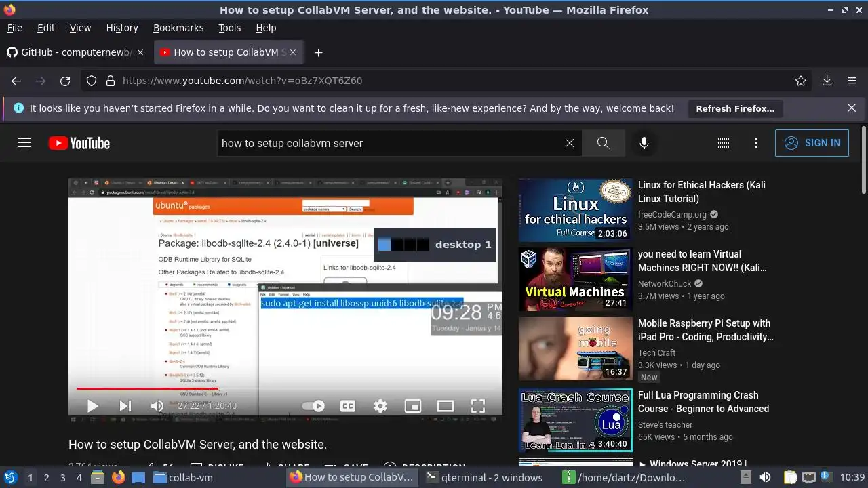Clear the YouTube search text
Screen dimensions: 868x488
pyautogui.click(x=570, y=143)
